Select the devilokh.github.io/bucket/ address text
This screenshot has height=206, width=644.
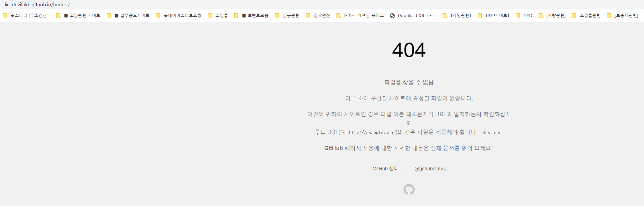(x=41, y=5)
